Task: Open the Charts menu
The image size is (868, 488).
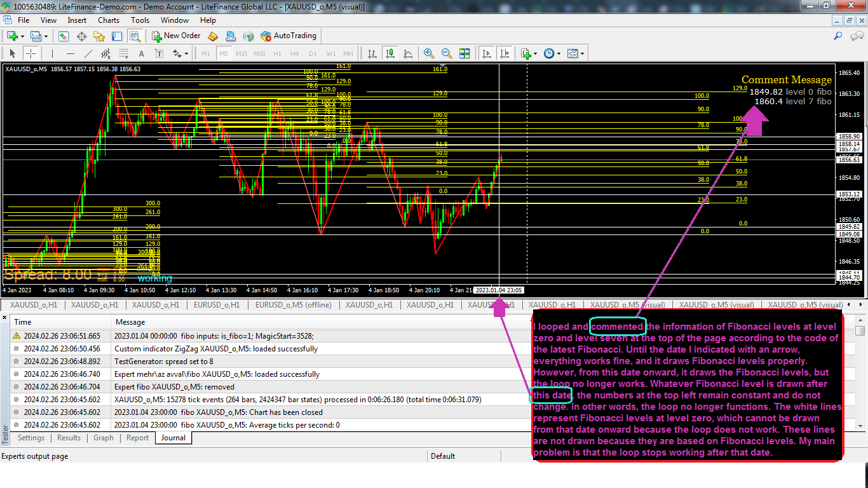Action: pos(109,20)
